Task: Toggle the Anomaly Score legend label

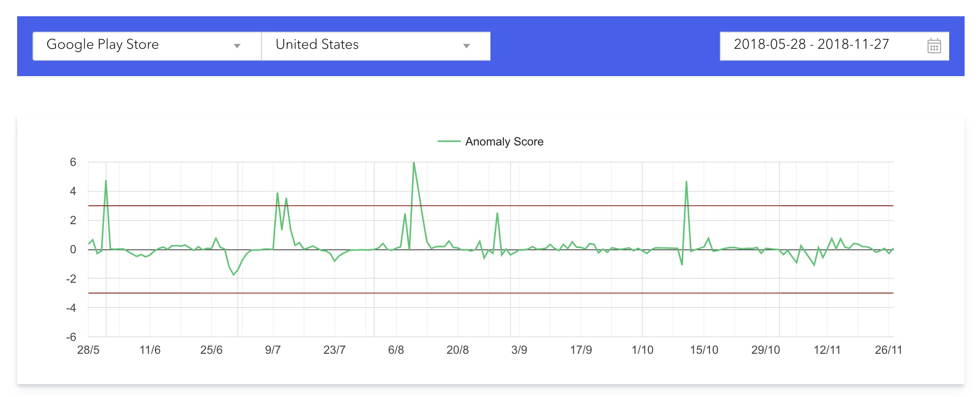Action: [x=504, y=142]
